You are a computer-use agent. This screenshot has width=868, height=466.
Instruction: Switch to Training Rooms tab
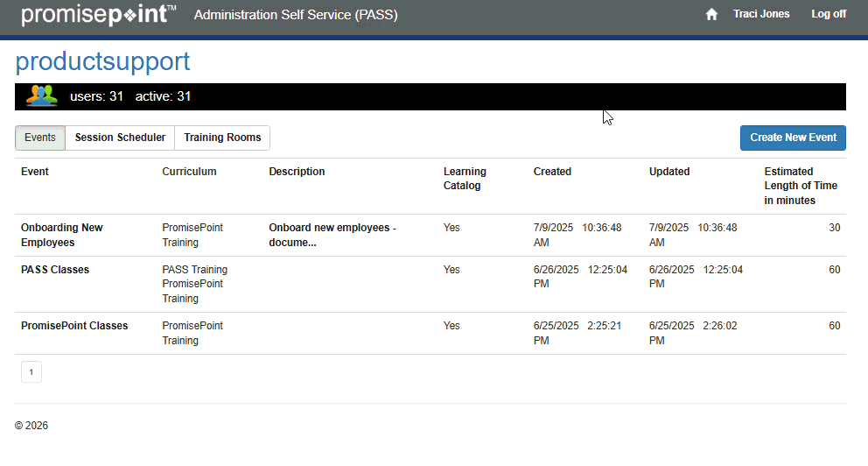coord(222,138)
